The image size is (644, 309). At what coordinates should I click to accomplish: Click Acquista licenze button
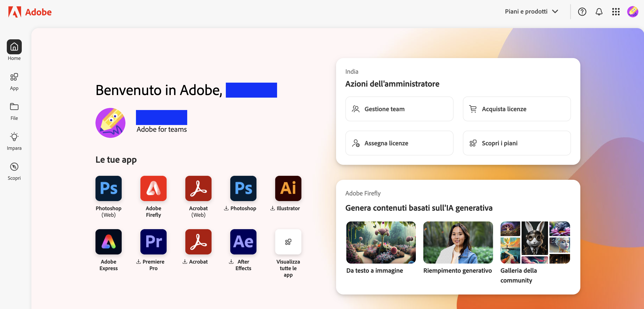tap(516, 109)
